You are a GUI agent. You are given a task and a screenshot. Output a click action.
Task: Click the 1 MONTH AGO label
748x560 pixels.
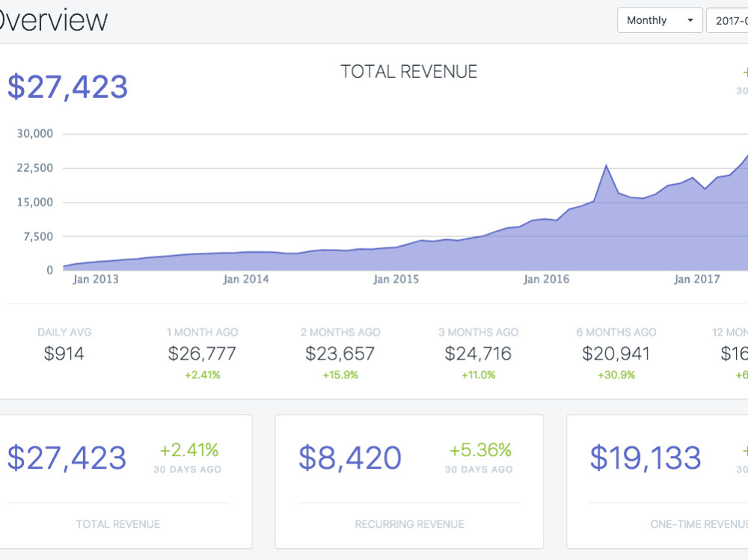tap(202, 333)
